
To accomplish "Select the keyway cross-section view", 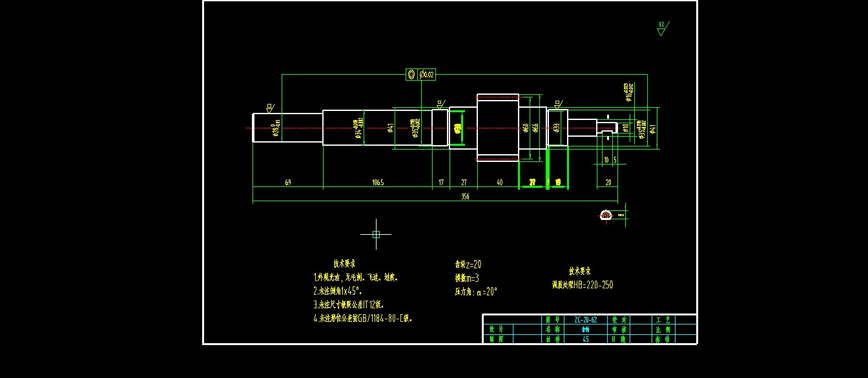I will point(607,215).
